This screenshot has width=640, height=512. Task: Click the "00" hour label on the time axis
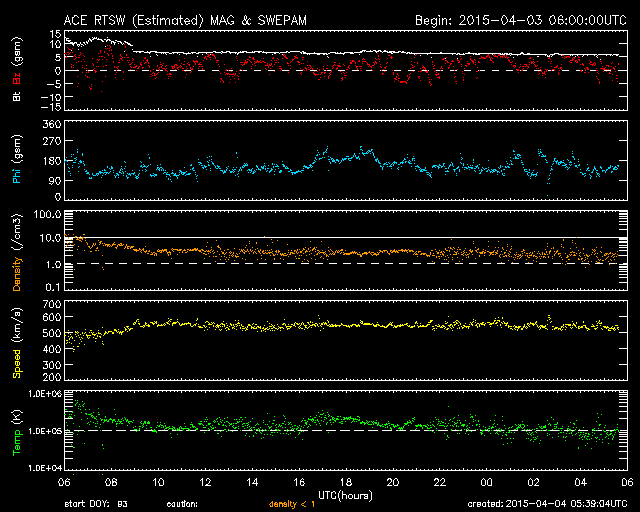point(487,483)
